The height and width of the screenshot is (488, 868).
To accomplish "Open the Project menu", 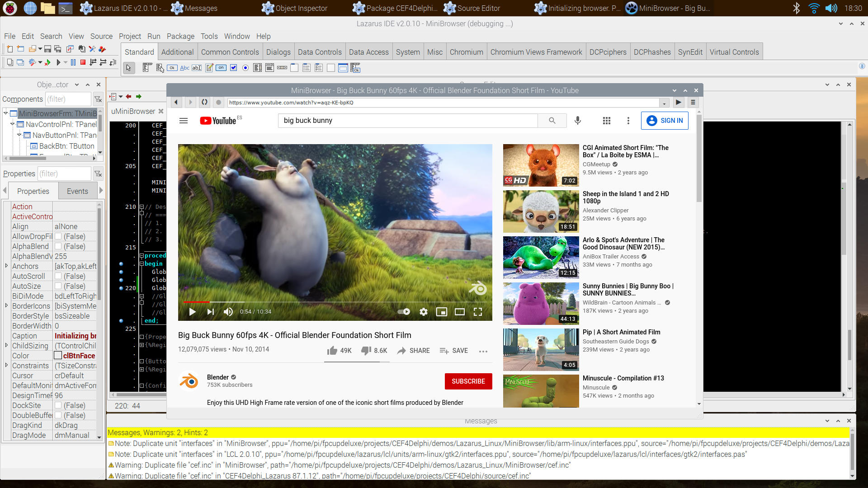I will (x=130, y=36).
